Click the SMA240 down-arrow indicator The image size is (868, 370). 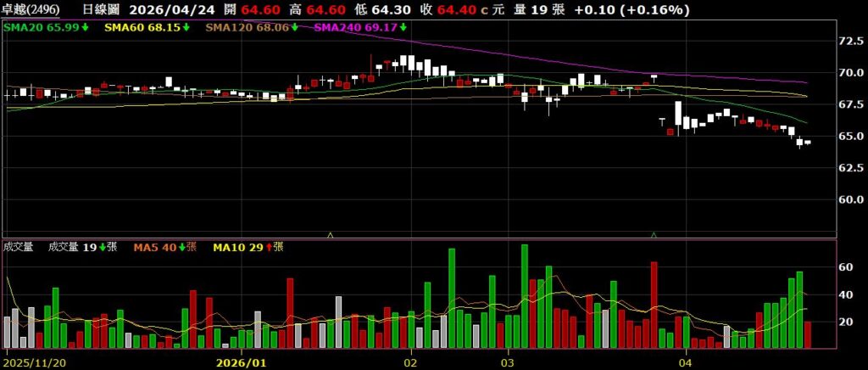pos(403,28)
